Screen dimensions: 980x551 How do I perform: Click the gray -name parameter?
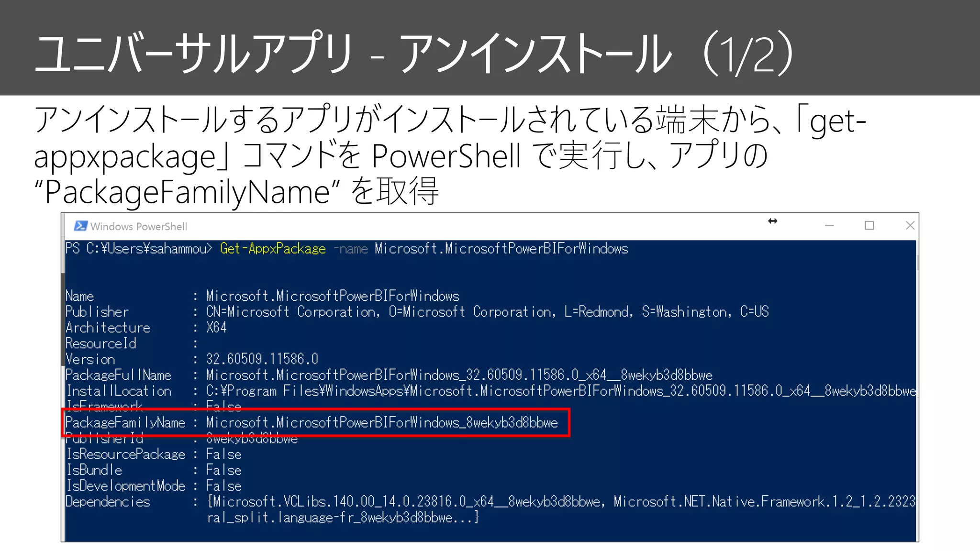pyautogui.click(x=350, y=249)
